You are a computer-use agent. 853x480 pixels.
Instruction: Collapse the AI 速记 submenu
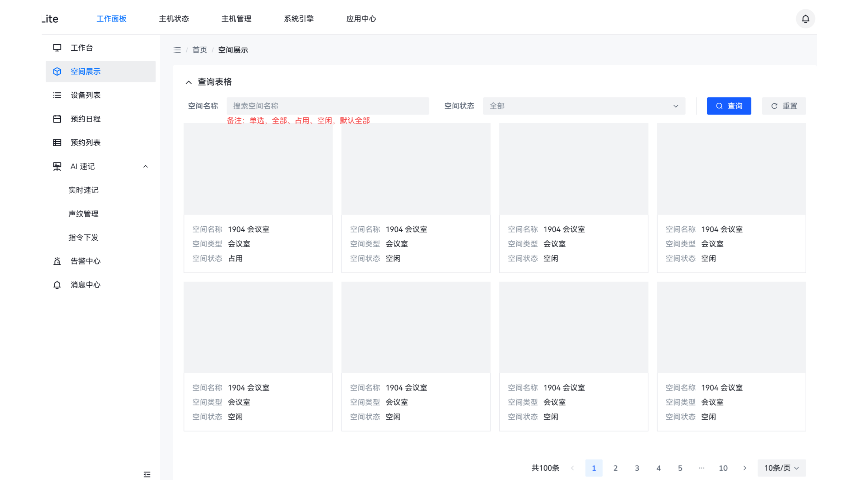pyautogui.click(x=146, y=166)
